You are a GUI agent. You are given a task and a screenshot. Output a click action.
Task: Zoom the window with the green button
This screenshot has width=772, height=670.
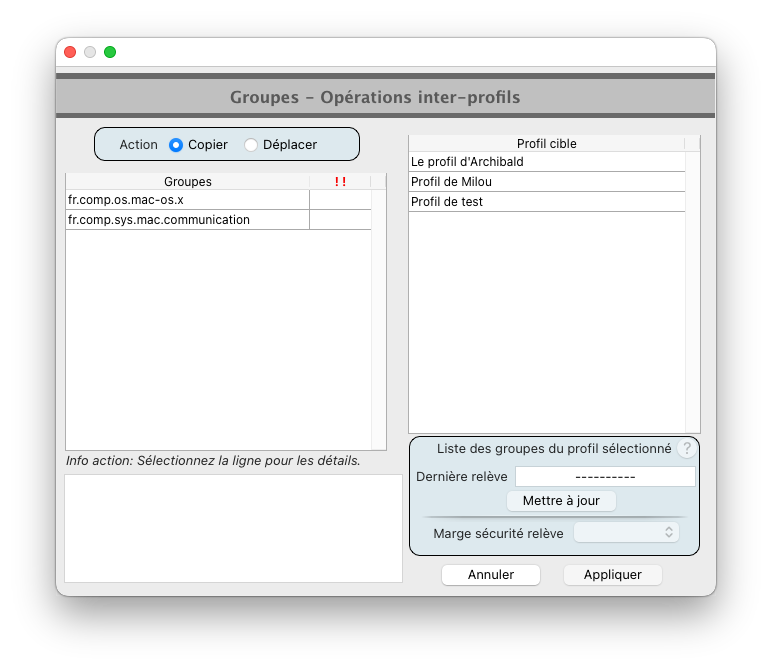coord(110,52)
